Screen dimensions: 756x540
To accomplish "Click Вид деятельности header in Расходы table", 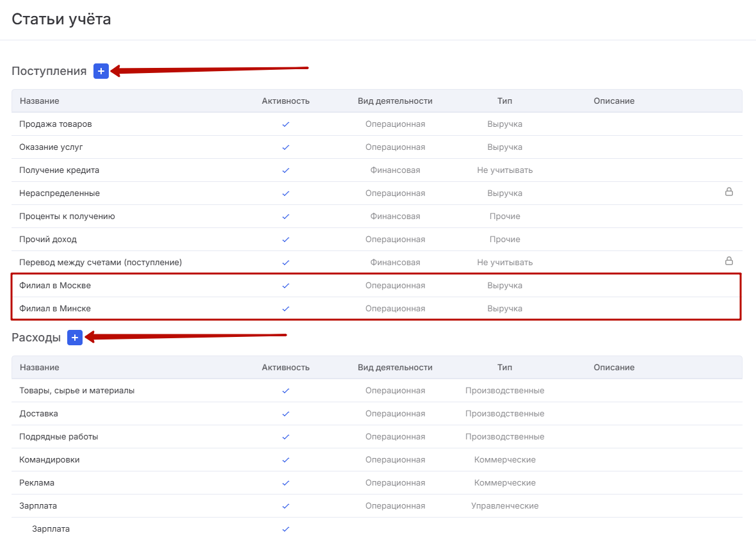I will (x=395, y=367).
